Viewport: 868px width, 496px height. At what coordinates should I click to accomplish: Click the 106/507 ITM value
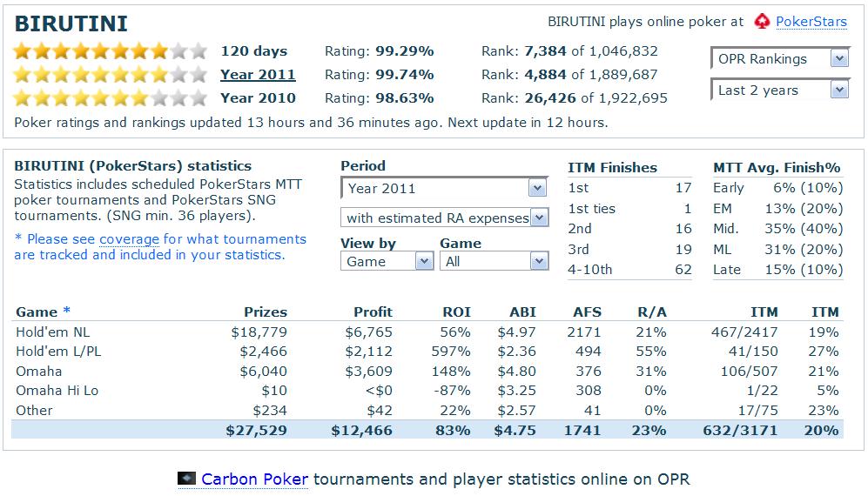[749, 372]
